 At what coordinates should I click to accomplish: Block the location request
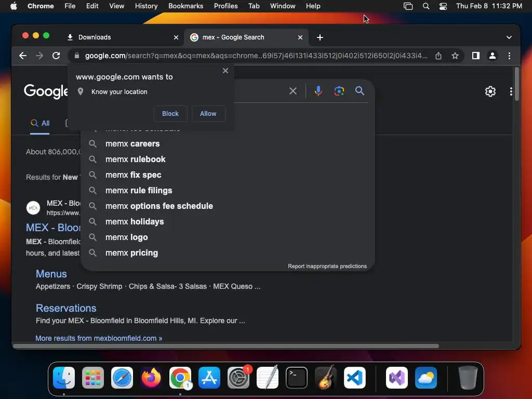[x=170, y=114]
